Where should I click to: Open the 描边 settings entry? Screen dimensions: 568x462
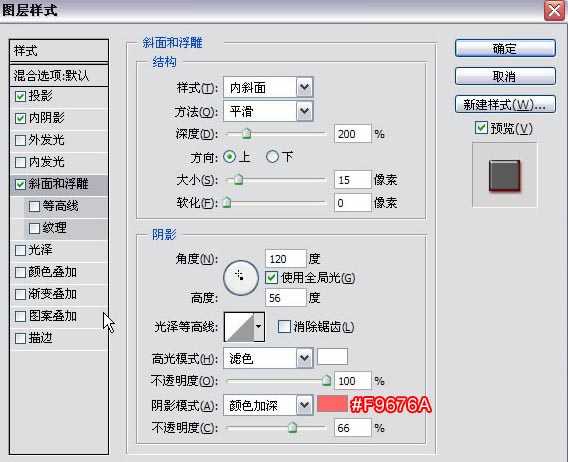point(41,338)
